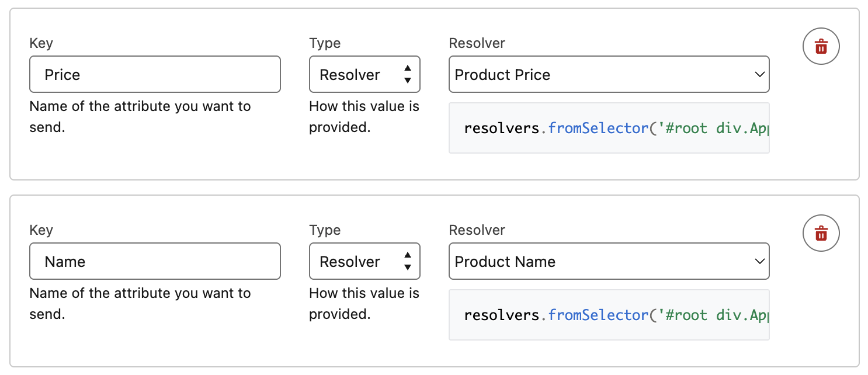Screen dimensions: 868x375
Task: Open the Resolver selector showing Product Name
Action: [609, 261]
